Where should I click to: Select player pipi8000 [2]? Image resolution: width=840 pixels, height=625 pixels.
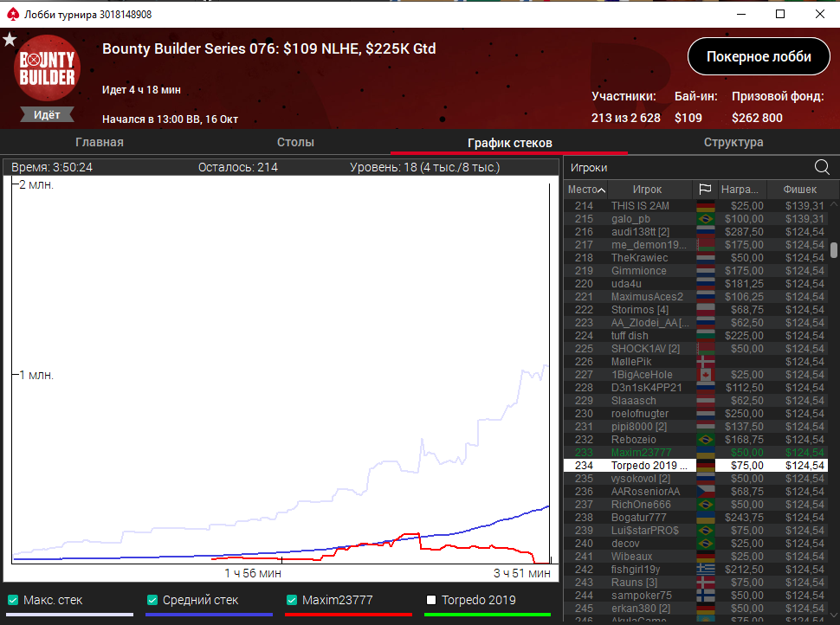coord(695,427)
